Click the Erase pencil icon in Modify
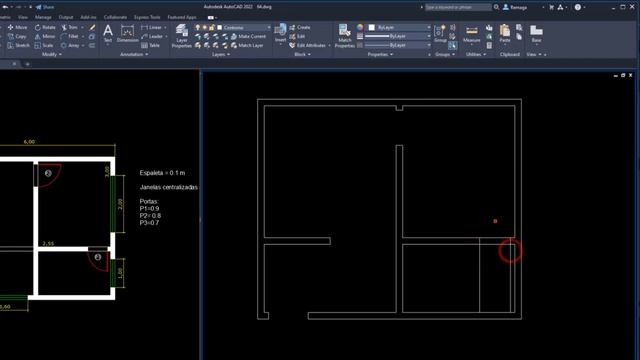 (x=92, y=27)
